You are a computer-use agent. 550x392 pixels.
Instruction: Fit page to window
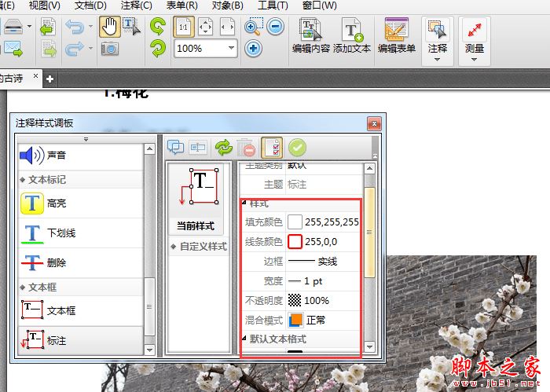205,27
